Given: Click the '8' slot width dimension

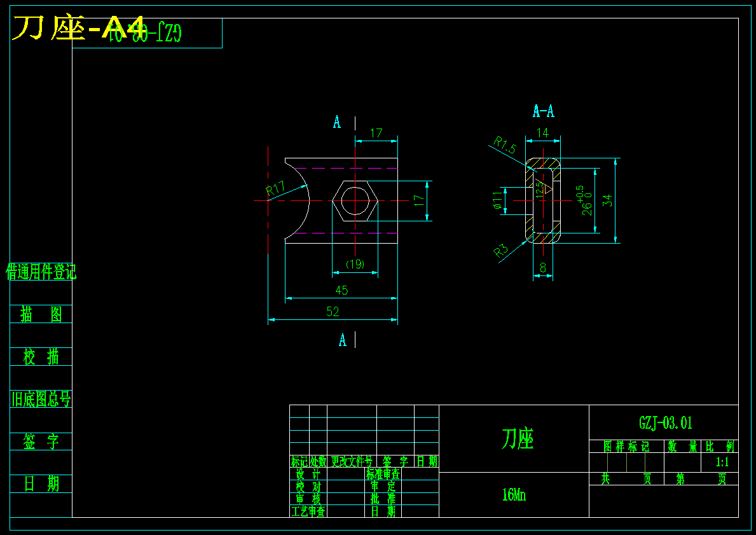Looking at the screenshot, I should 543,268.
